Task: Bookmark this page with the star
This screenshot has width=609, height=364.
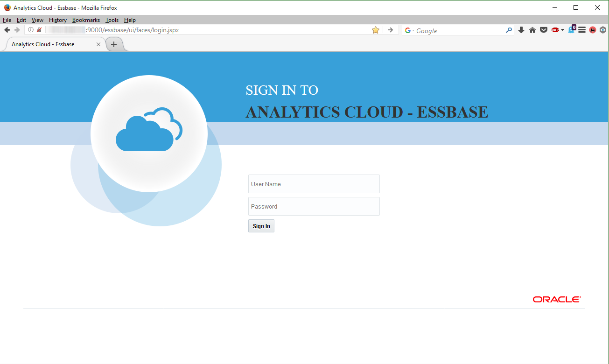Action: click(x=376, y=30)
